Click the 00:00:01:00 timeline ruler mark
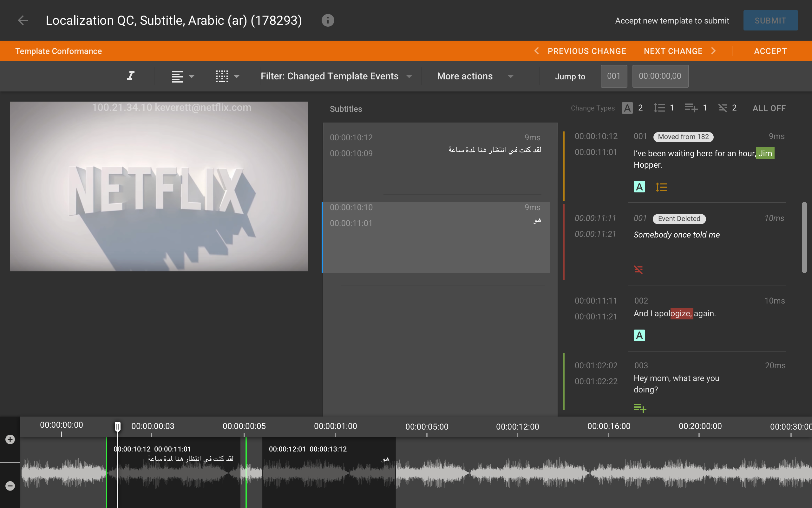Screen dimensions: 812x508 [x=335, y=426]
